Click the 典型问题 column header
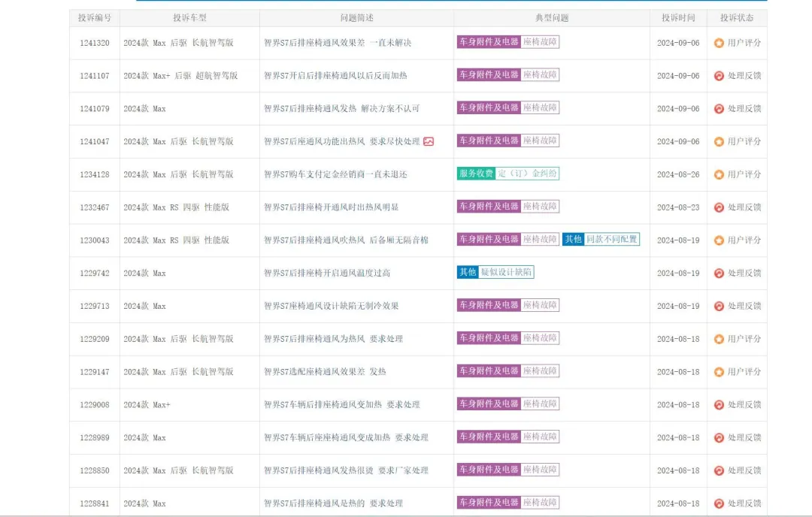 tap(552, 17)
